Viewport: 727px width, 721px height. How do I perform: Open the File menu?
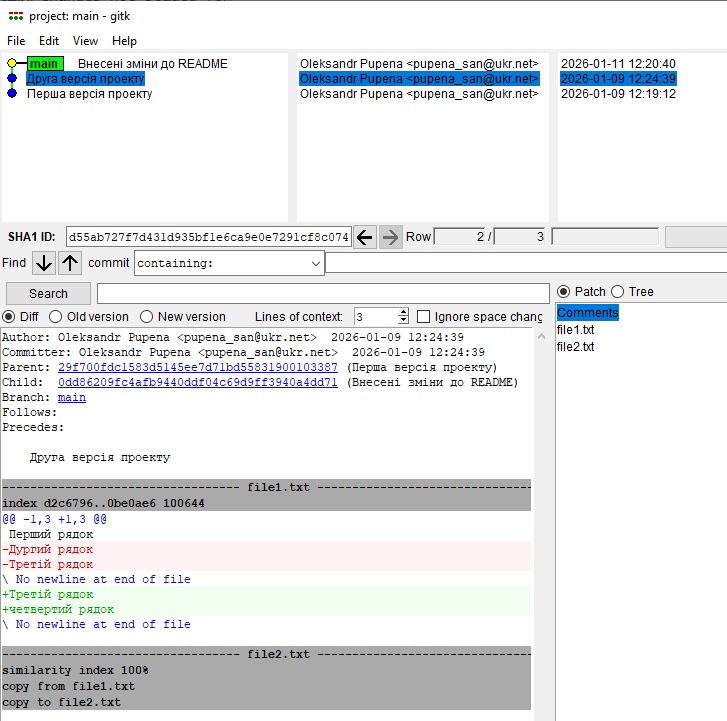(16, 41)
